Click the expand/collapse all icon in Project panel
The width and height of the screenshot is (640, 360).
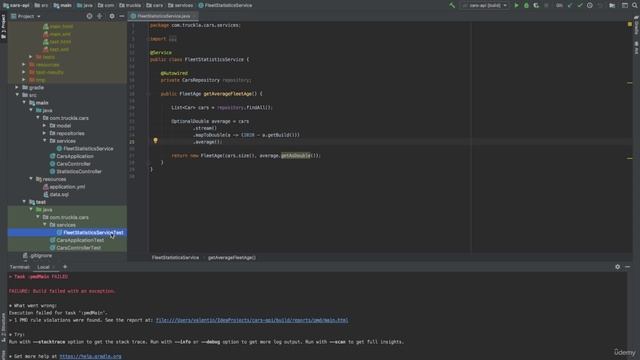pyautogui.click(x=100, y=16)
